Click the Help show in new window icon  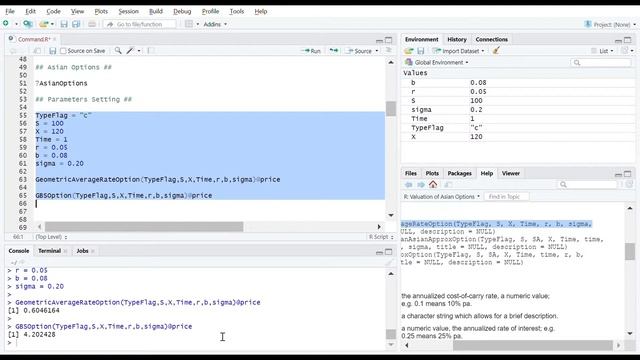coord(448,184)
